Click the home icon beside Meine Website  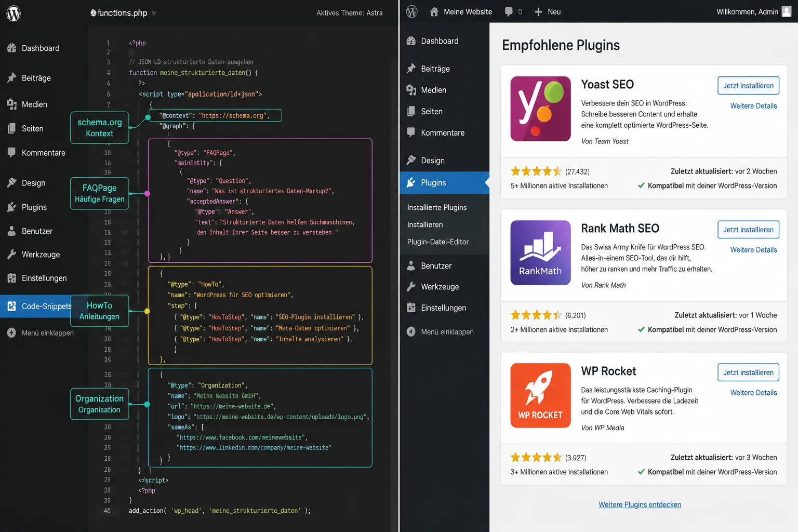point(434,11)
